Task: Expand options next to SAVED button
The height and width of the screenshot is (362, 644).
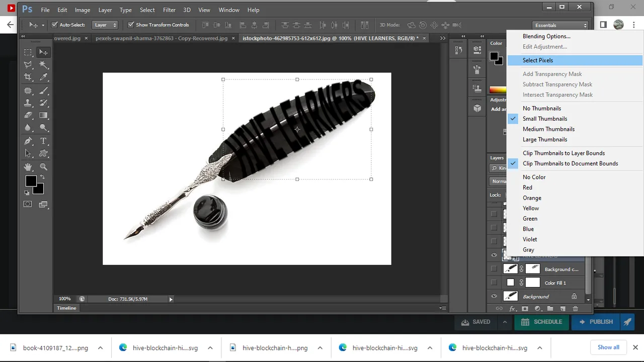Action: click(x=504, y=322)
